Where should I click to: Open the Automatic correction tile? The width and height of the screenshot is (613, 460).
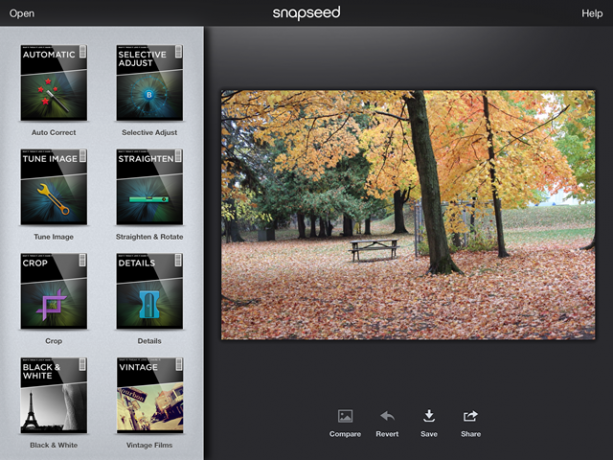click(x=54, y=82)
